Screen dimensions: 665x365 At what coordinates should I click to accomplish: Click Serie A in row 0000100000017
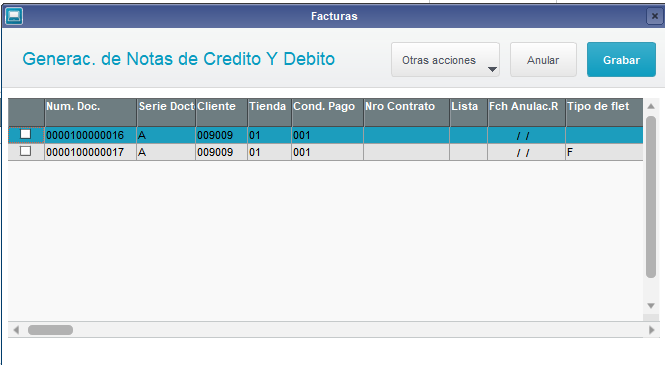[x=166, y=152]
